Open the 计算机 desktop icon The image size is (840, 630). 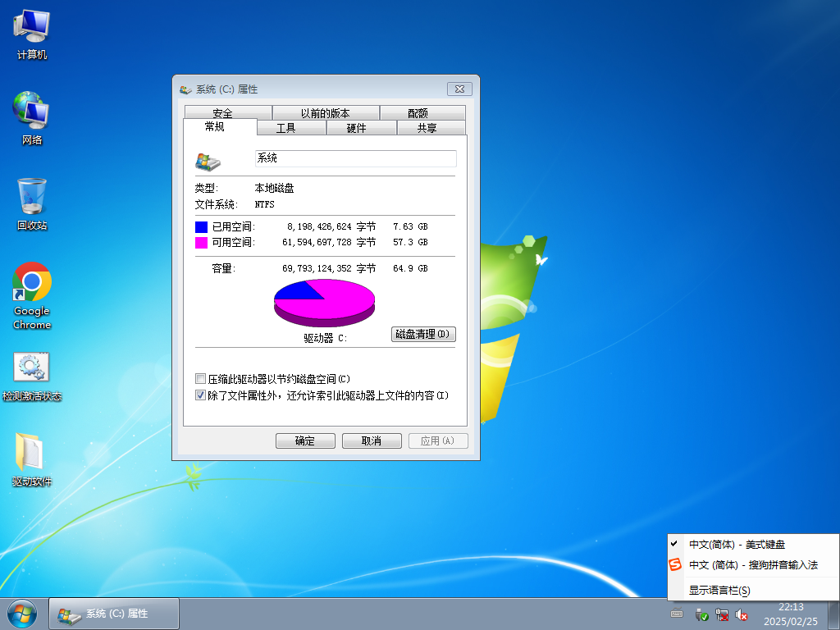32,34
